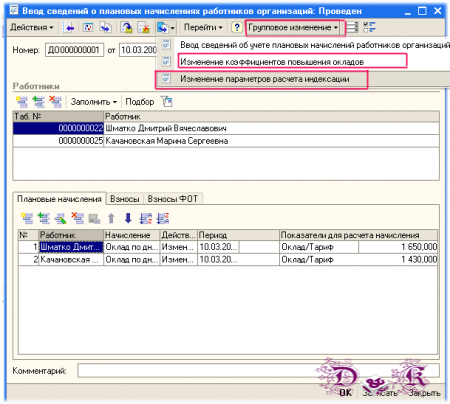
Task: Open the Заполнить dropdown
Action: point(93,102)
